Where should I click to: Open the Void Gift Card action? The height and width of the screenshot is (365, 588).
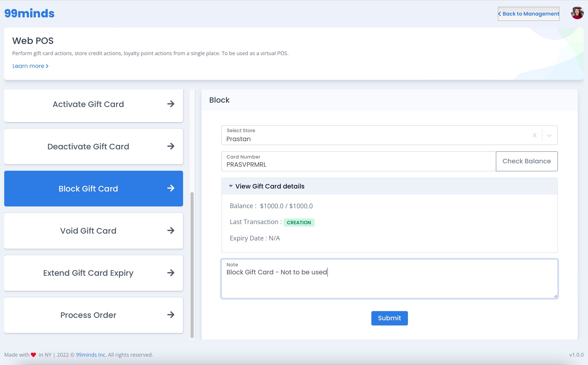[94, 231]
